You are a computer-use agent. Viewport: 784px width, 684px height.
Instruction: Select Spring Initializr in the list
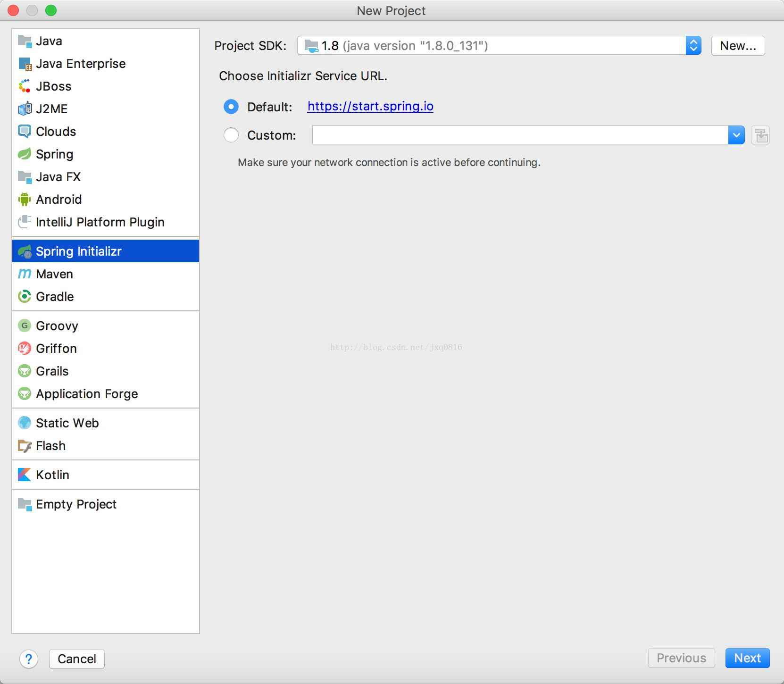pyautogui.click(x=106, y=251)
